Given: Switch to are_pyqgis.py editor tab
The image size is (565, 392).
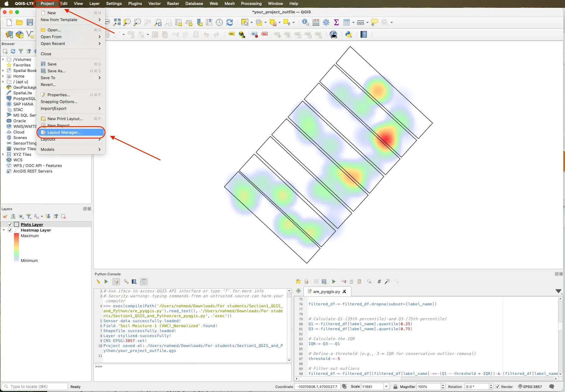Looking at the screenshot, I should tap(326, 291).
